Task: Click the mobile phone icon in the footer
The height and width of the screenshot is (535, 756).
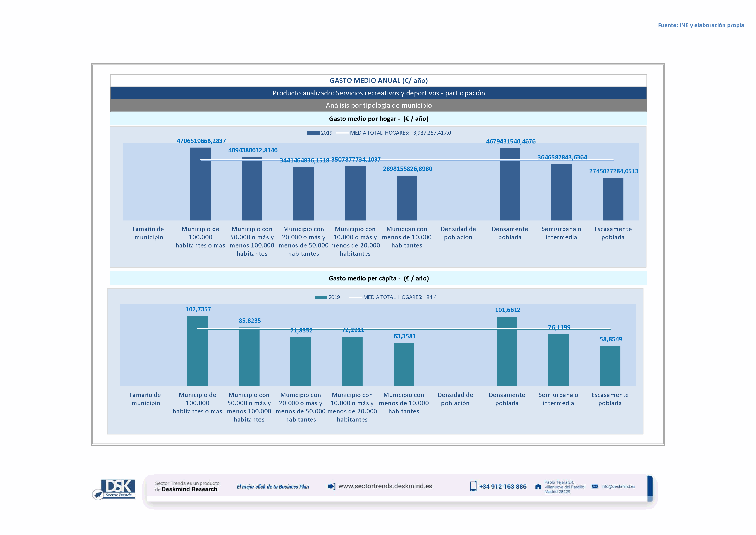Action: 473,486
